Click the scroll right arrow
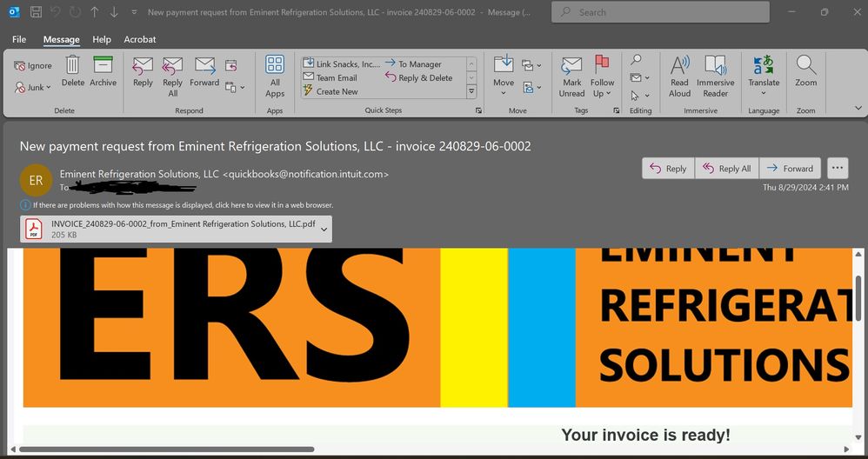Screen dimensions: 868x459 pos(846,449)
